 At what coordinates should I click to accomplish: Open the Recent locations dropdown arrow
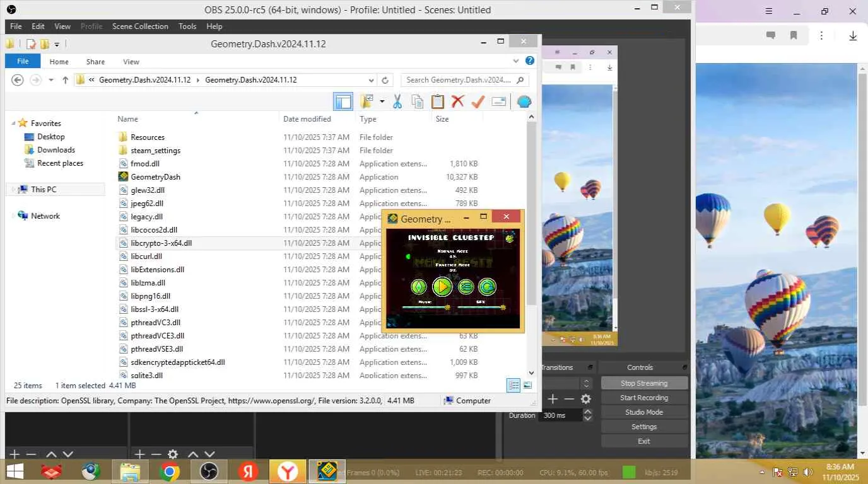pos(50,80)
